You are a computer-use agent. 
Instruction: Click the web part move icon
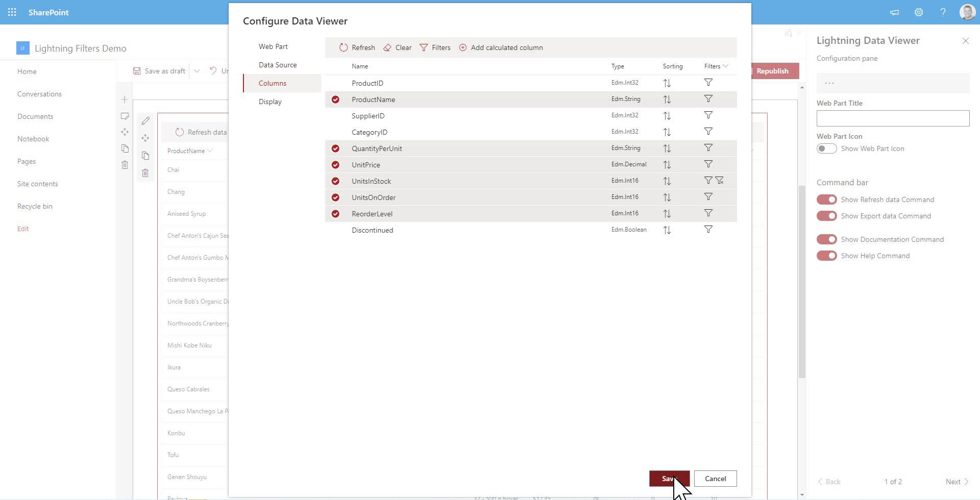tap(145, 138)
